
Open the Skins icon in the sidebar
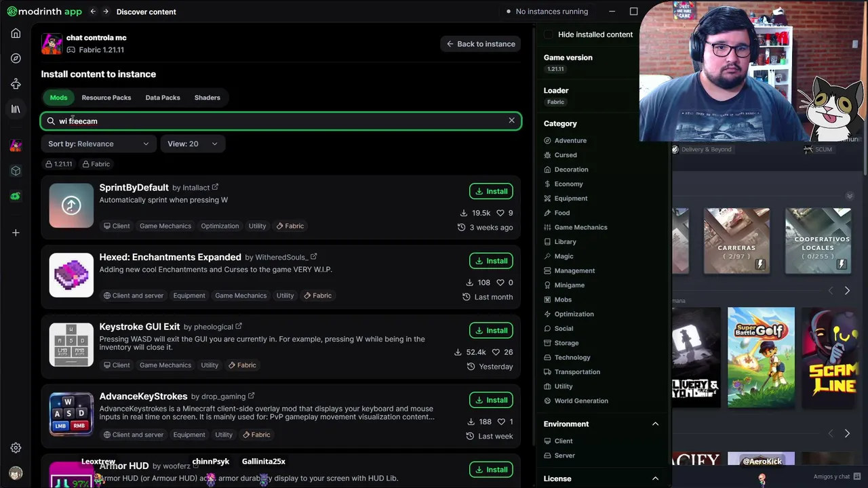click(x=16, y=84)
